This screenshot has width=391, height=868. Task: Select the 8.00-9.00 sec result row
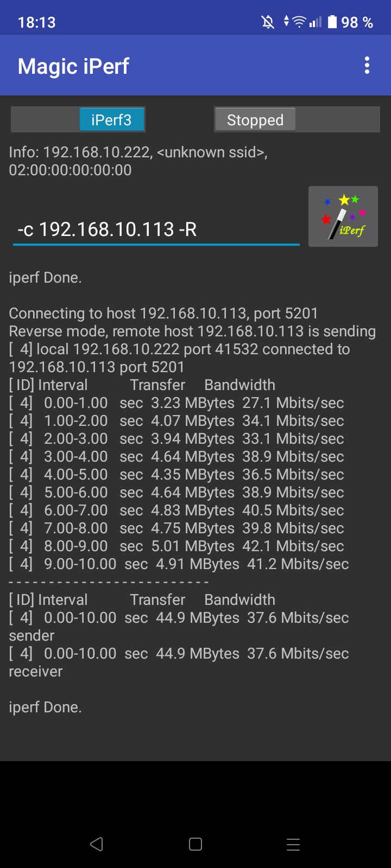[176, 546]
